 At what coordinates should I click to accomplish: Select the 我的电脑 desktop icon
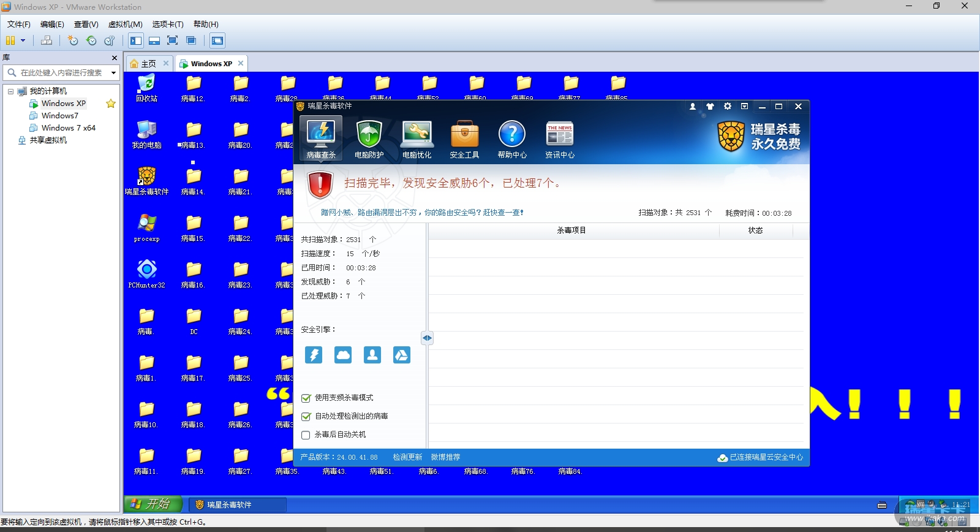pyautogui.click(x=146, y=135)
